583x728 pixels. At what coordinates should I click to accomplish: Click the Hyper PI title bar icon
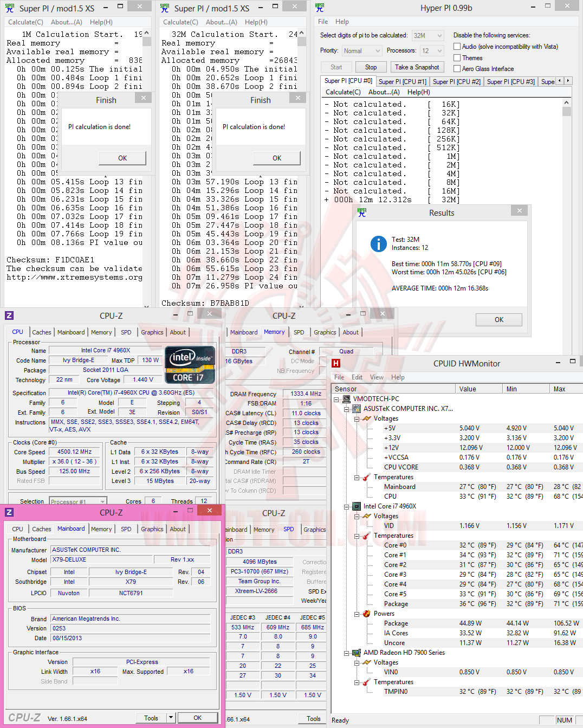pos(320,8)
